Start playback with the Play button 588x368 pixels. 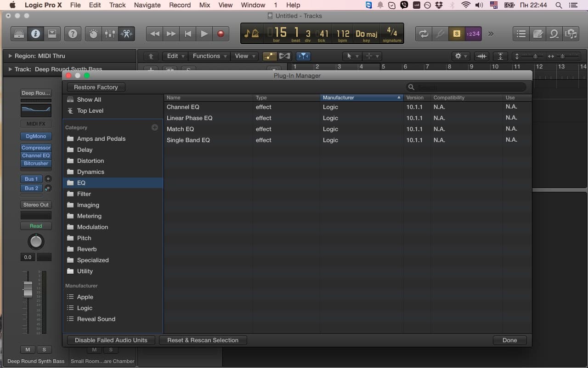tap(204, 34)
